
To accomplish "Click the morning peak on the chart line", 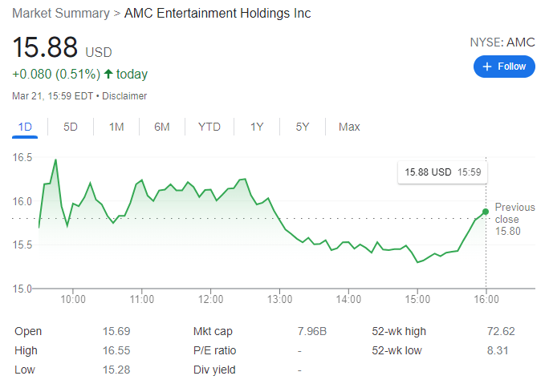I will point(55,160).
